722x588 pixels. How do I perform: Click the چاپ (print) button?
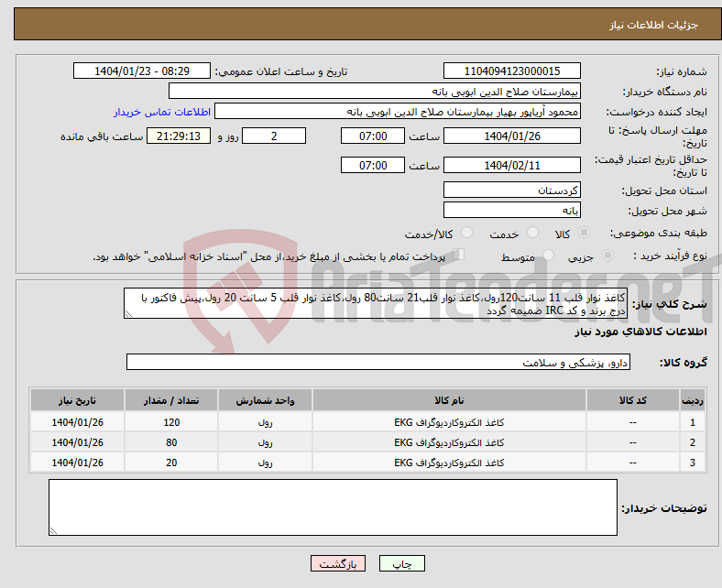pyautogui.click(x=401, y=563)
